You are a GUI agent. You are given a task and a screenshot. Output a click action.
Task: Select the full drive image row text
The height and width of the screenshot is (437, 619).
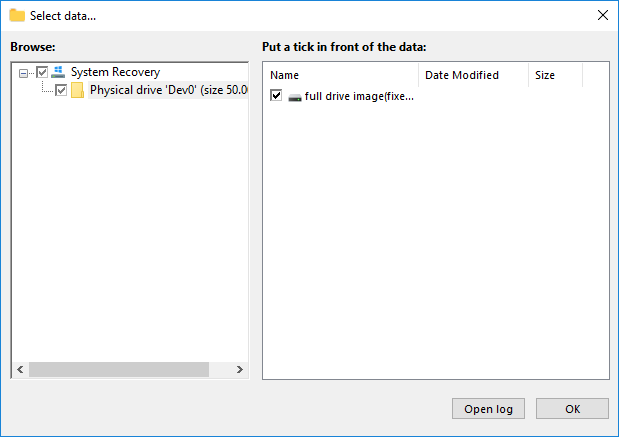point(358,96)
